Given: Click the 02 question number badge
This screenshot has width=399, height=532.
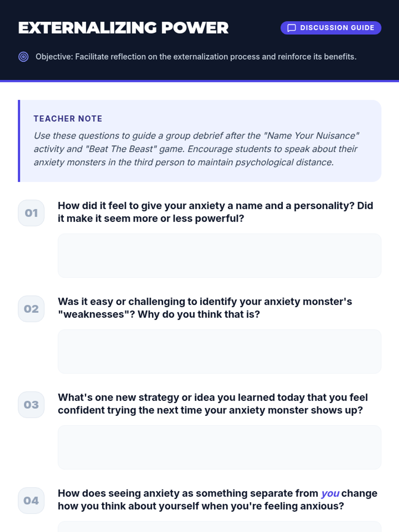Looking at the screenshot, I should tap(31, 309).
